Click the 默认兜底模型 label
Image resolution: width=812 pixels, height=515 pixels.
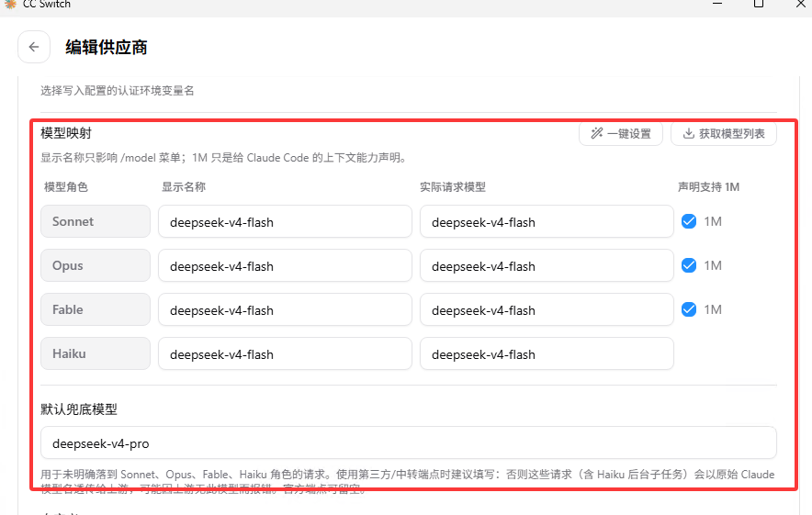pyautogui.click(x=79, y=409)
